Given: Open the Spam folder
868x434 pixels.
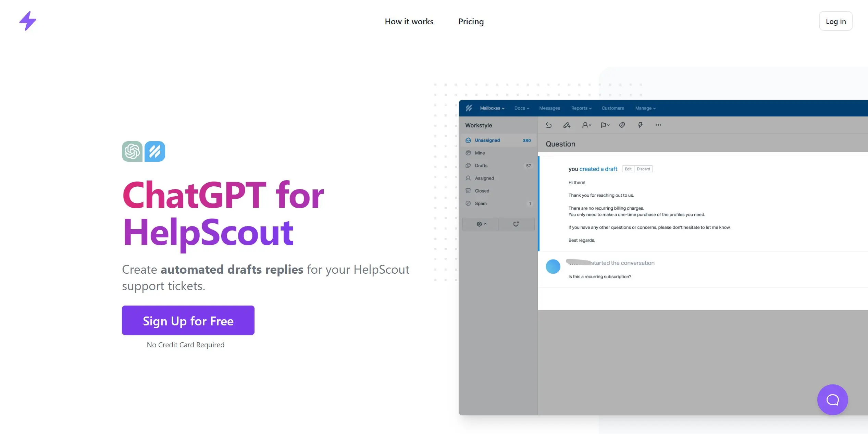Looking at the screenshot, I should point(498,204).
